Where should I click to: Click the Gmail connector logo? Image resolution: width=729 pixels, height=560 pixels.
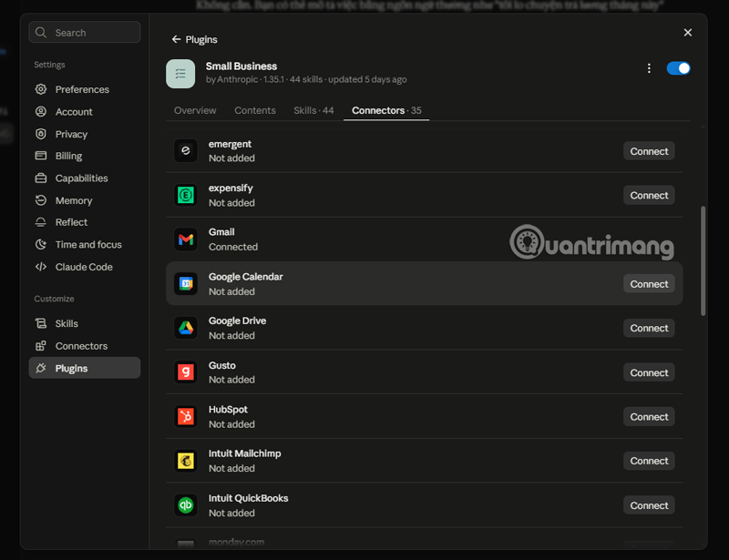tap(186, 239)
